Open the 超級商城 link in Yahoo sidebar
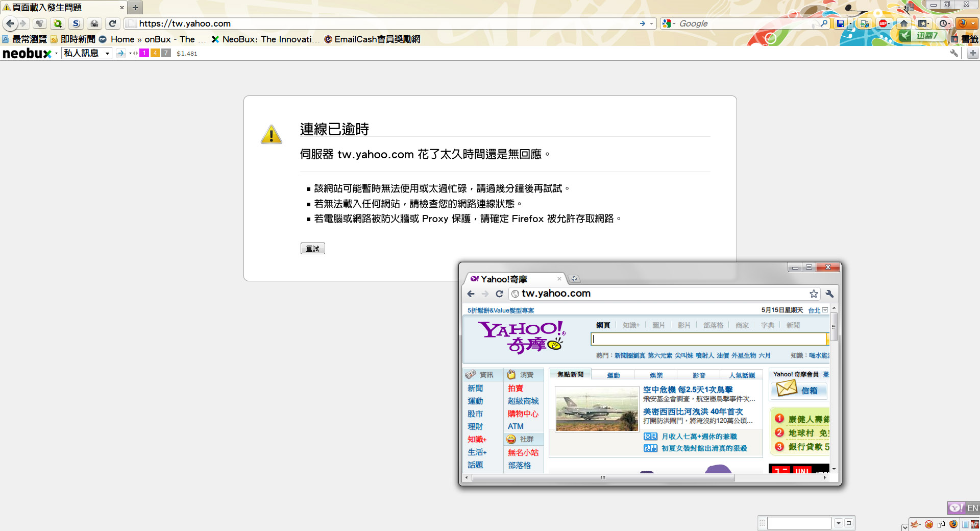The height and width of the screenshot is (531, 980). click(523, 401)
